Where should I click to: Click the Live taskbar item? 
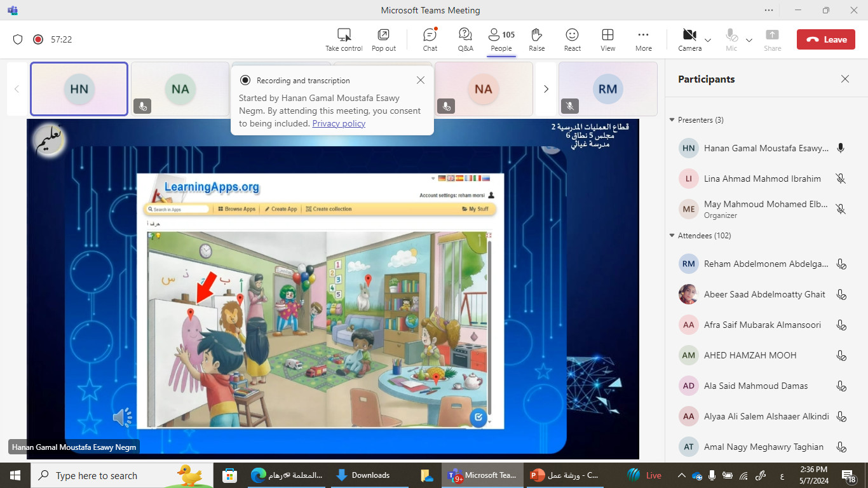tap(644, 475)
